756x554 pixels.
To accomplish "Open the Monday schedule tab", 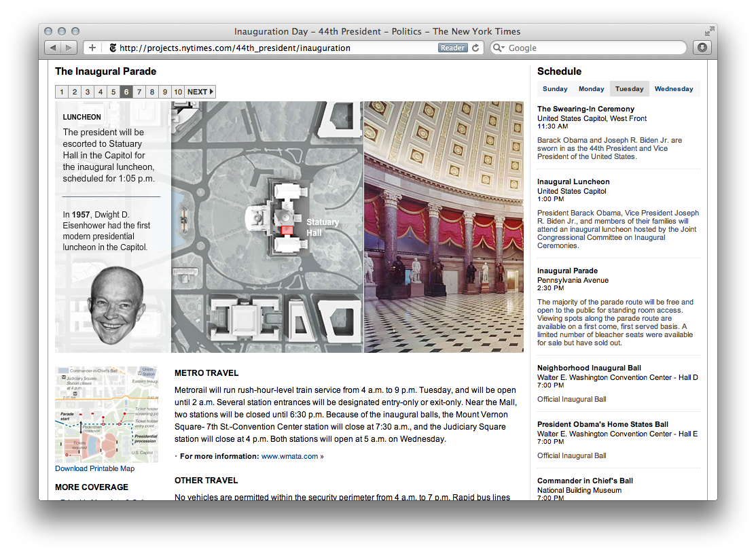I will (x=591, y=89).
